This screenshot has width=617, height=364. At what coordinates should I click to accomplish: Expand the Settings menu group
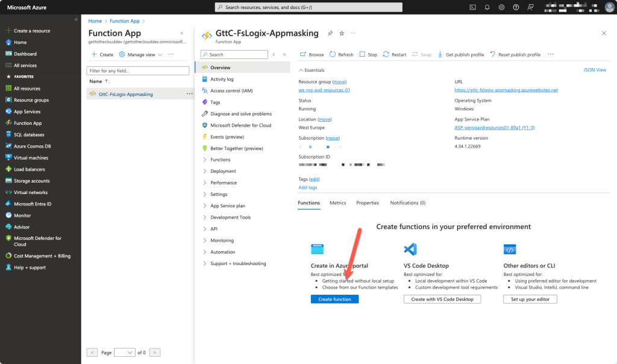218,195
